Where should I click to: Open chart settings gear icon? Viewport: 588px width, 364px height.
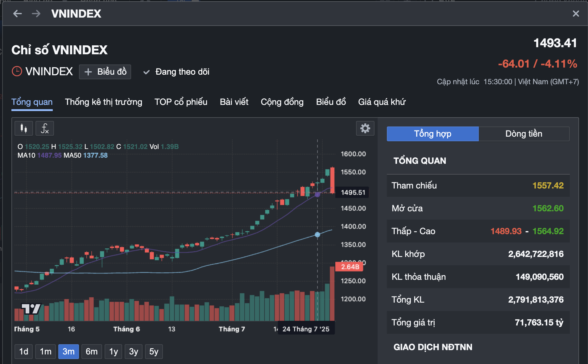(365, 128)
